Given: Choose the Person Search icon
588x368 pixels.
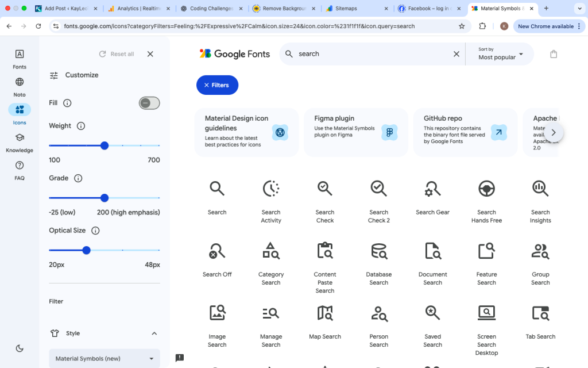Looking at the screenshot, I should (x=378, y=313).
